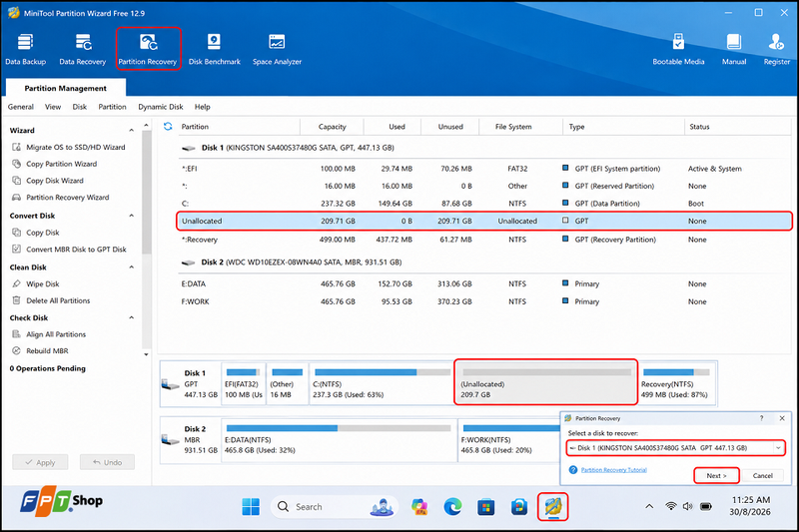Select the Partition Management tab
This screenshot has width=799, height=532.
(66, 88)
